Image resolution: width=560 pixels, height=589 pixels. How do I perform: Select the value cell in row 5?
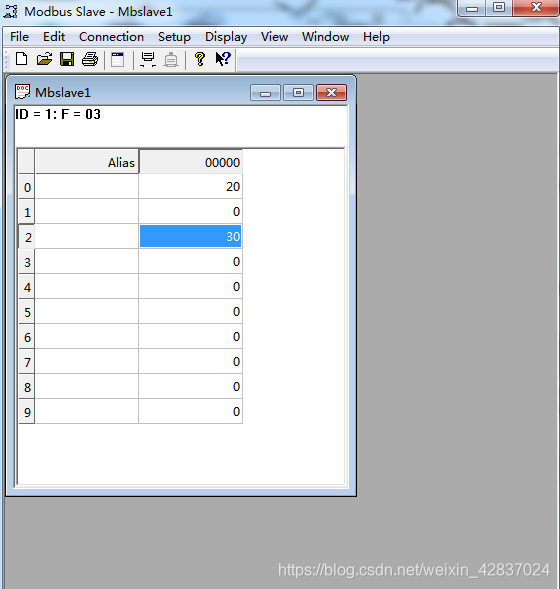[190, 311]
